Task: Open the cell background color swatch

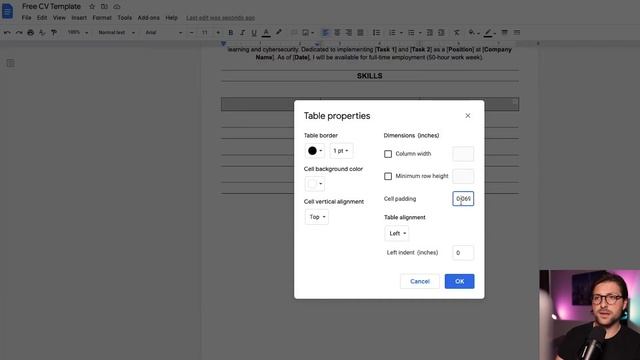Action: pyautogui.click(x=314, y=184)
